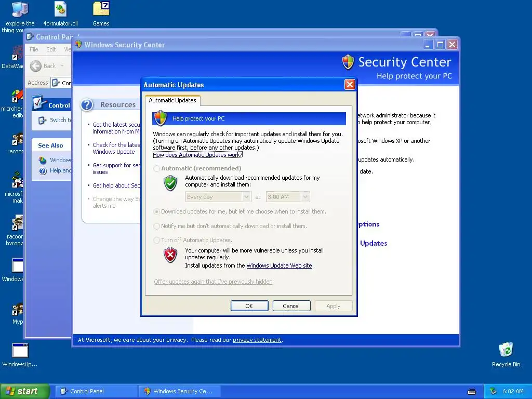Click the Windows Update globe icon under See Also

43,160
